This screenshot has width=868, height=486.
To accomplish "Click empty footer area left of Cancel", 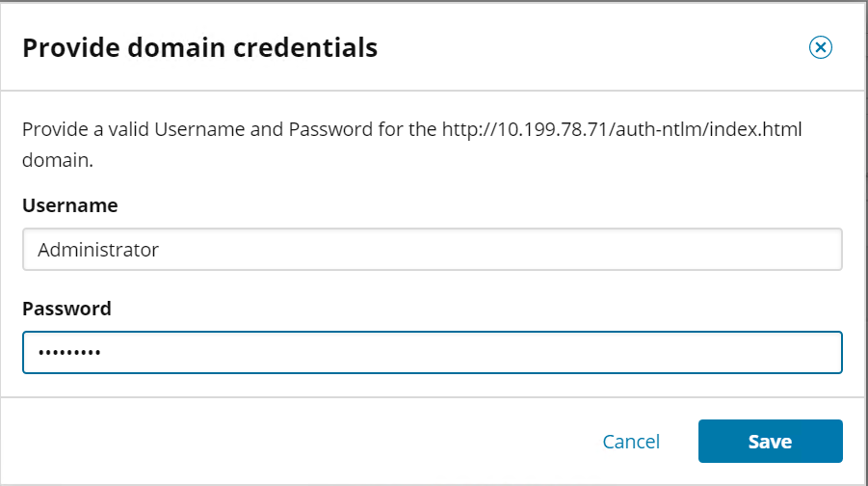I will point(289,442).
